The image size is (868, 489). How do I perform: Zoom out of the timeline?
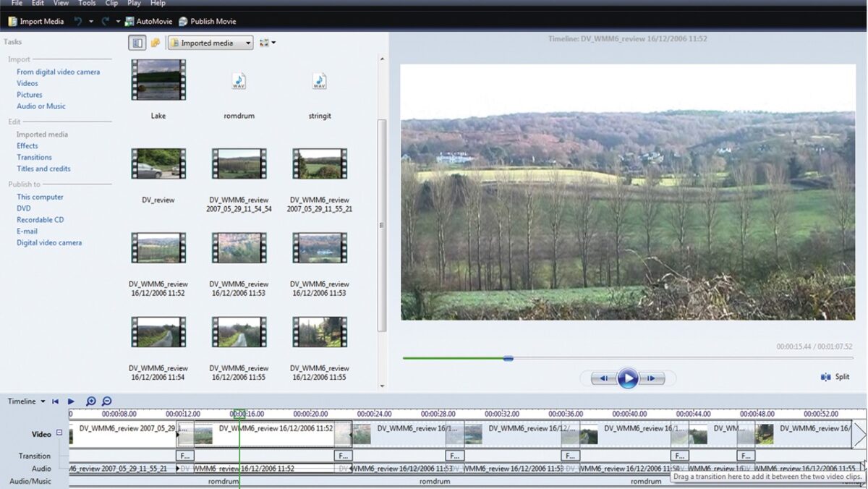(106, 401)
